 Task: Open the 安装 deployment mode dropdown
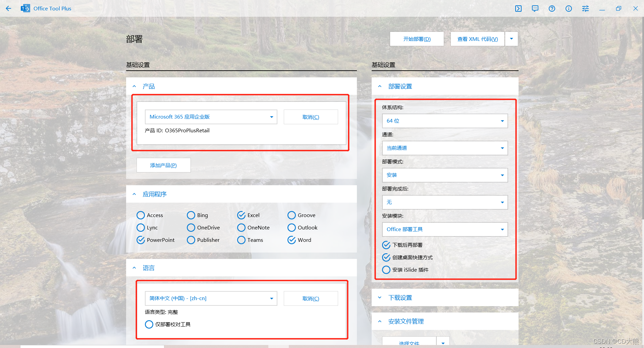(x=445, y=175)
